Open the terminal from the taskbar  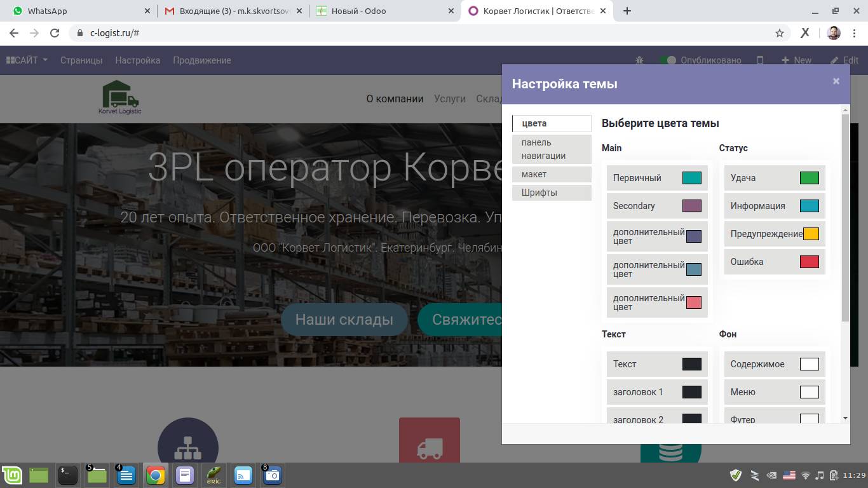pos(68,475)
